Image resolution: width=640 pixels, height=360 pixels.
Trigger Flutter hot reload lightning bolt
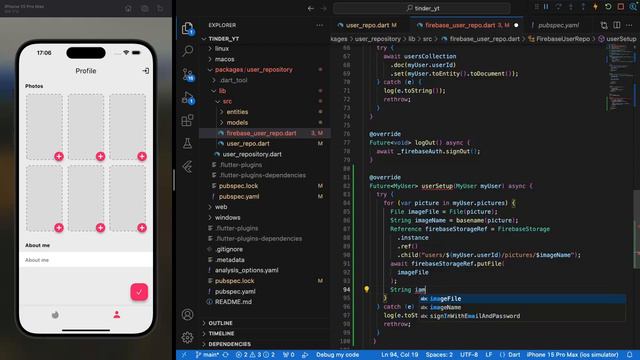596,7
